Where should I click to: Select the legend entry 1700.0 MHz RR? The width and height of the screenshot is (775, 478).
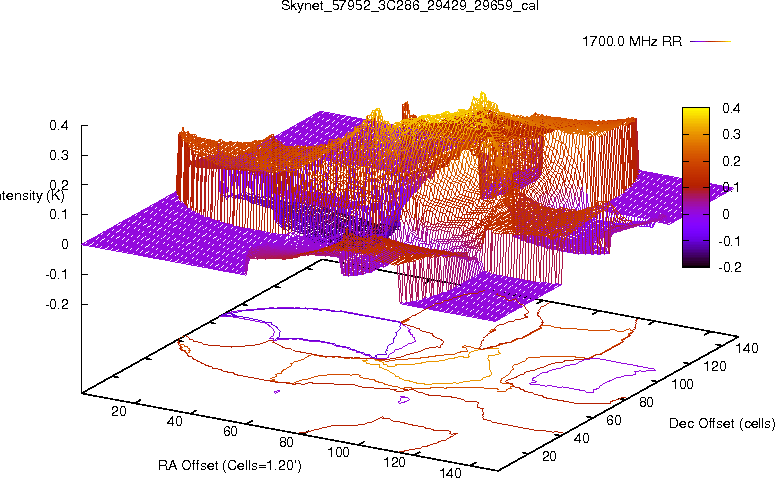point(632,42)
